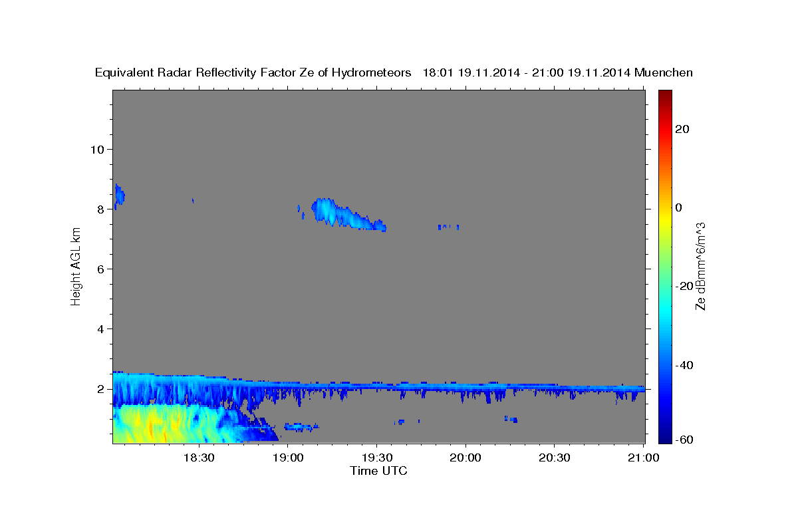Click the yellow precipitation echo near the surface
The height and width of the screenshot is (532, 798).
tap(152, 424)
